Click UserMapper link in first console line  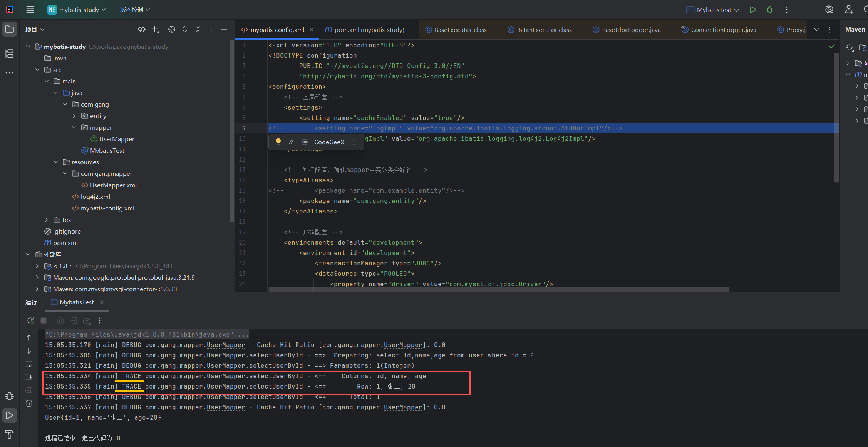[226, 345]
